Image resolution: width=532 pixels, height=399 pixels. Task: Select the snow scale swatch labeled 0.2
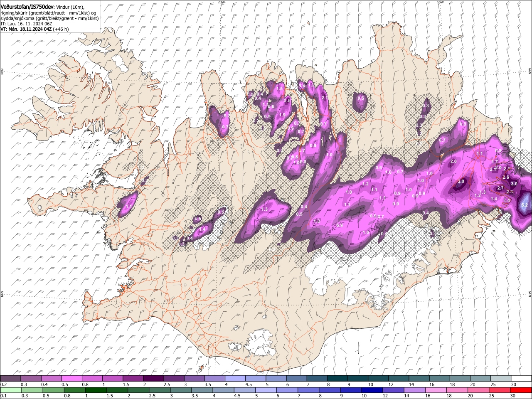pyautogui.click(x=10, y=378)
